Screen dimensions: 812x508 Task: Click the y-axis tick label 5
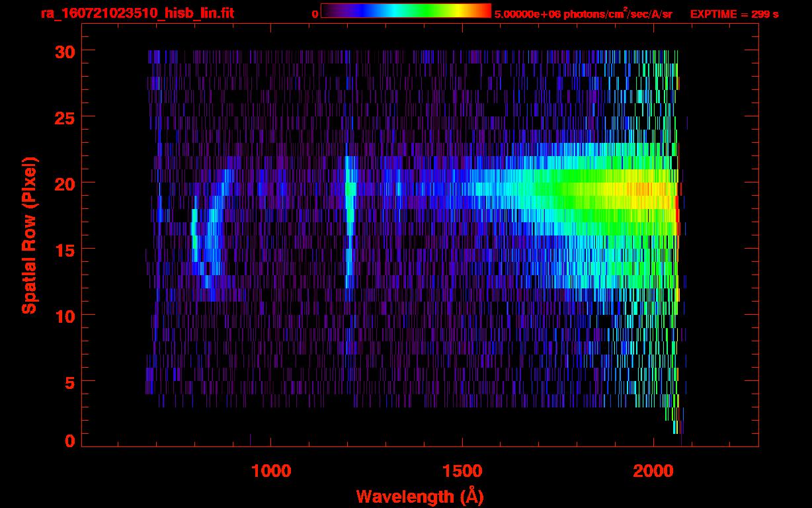(x=69, y=382)
